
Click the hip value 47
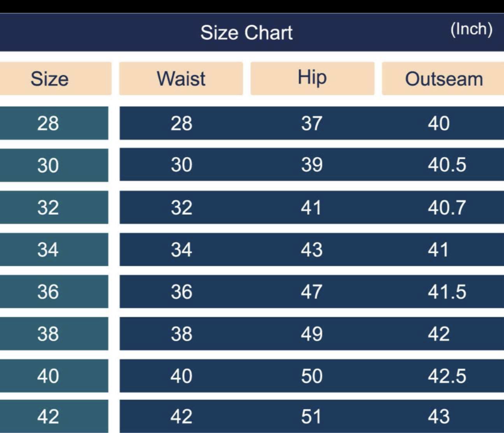click(x=311, y=292)
